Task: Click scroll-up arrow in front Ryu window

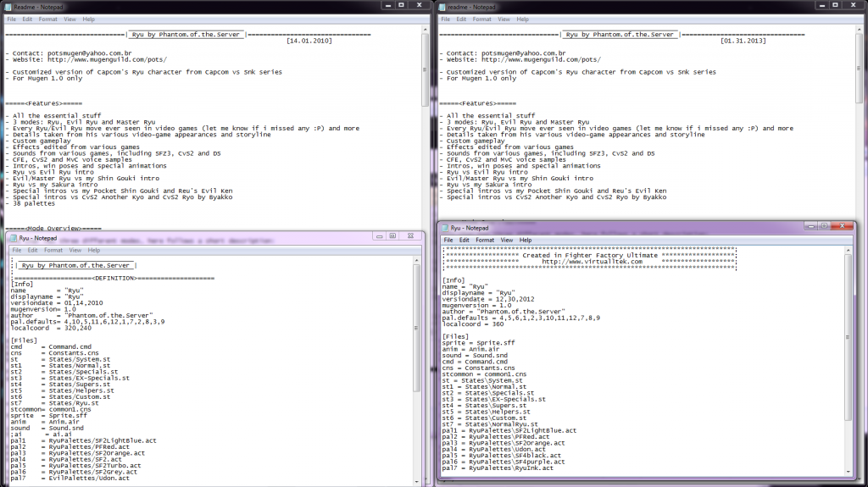Action: pyautogui.click(x=848, y=251)
